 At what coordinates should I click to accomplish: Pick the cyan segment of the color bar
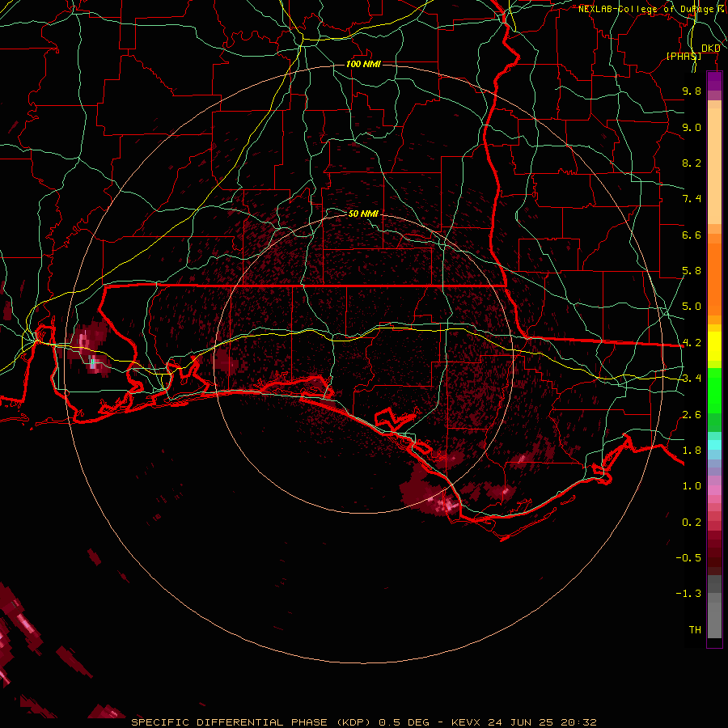[714, 445]
